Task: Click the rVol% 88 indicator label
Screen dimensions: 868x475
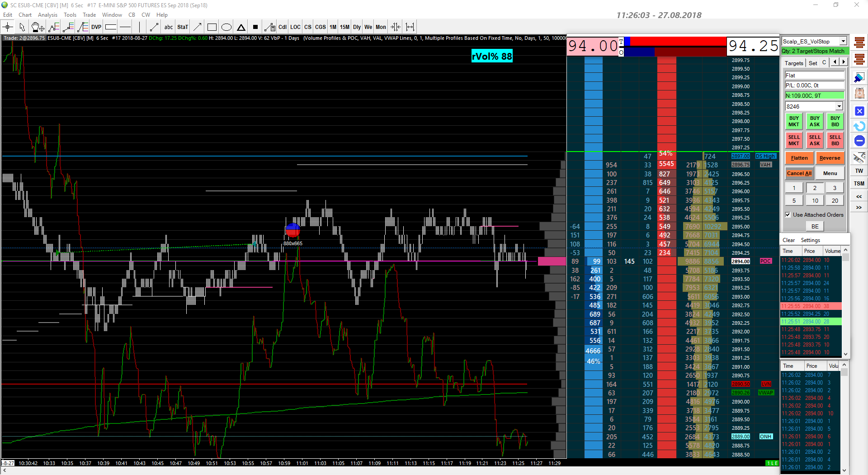Action: (x=492, y=56)
